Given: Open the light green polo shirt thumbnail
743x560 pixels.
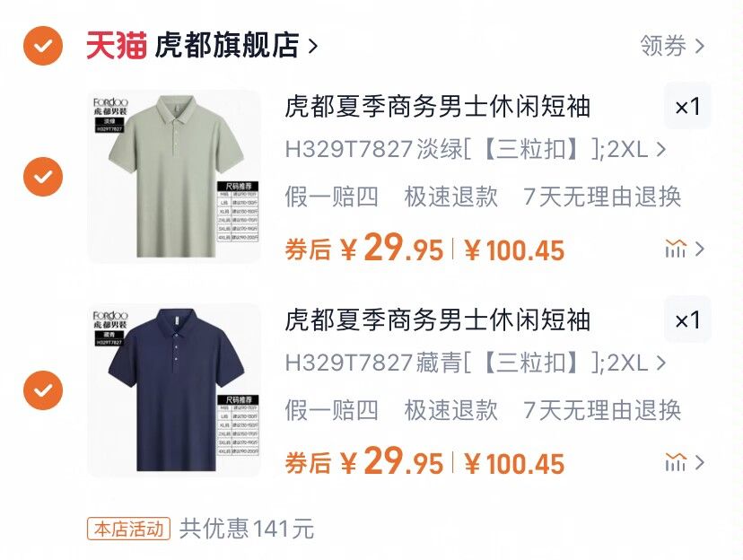Looking at the screenshot, I should (x=174, y=176).
